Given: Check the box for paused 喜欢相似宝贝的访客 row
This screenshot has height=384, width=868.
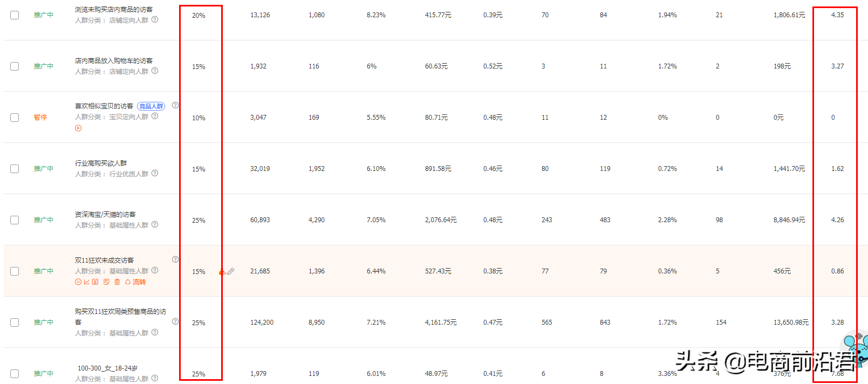Looking at the screenshot, I should click(x=15, y=118).
